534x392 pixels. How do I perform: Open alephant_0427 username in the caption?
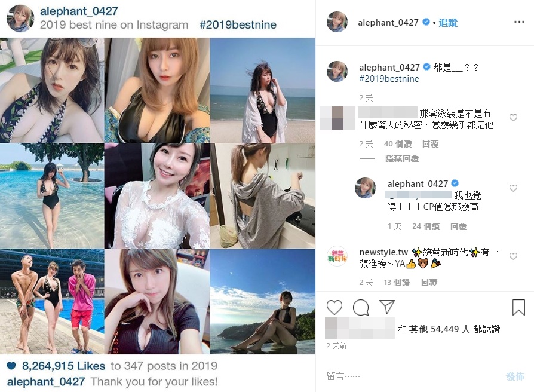pyautogui.click(x=389, y=68)
